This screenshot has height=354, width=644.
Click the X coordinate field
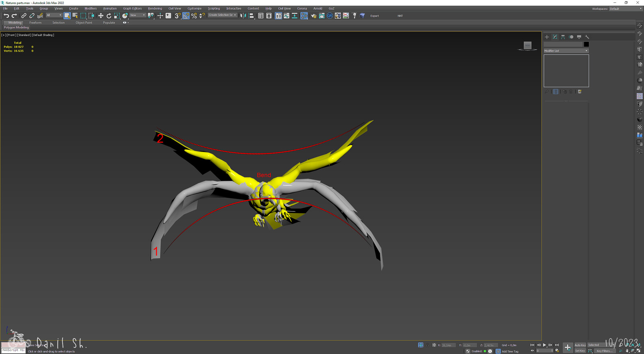point(448,345)
